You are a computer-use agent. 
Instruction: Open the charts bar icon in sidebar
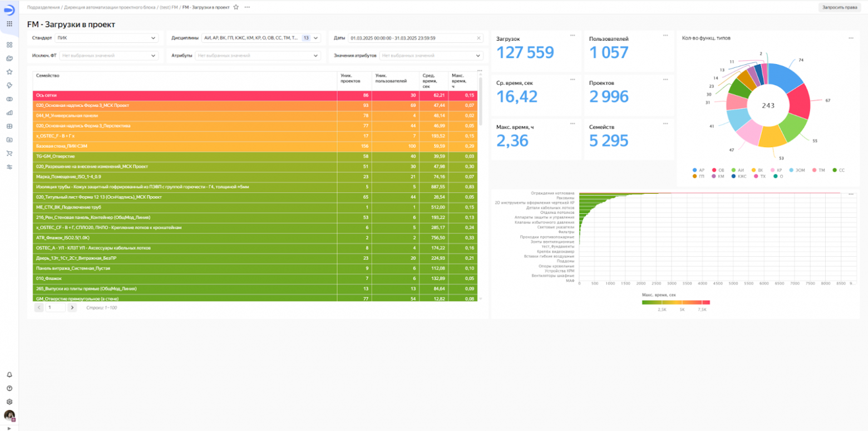(x=9, y=113)
